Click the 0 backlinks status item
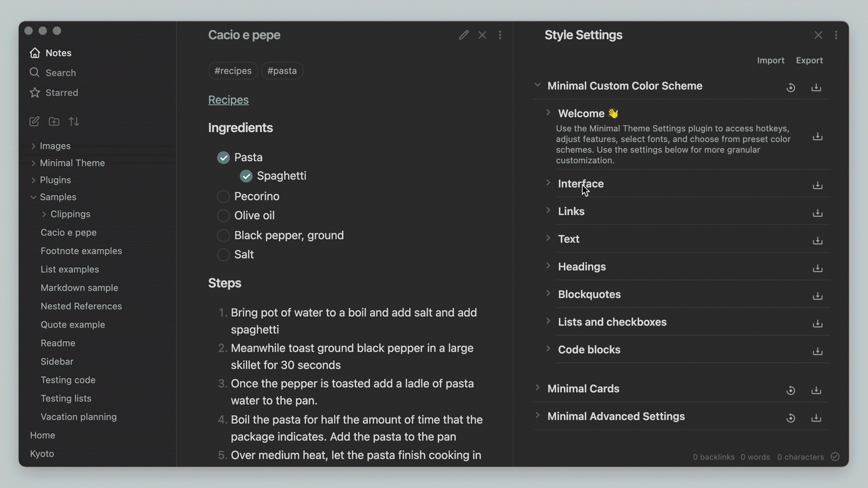The width and height of the screenshot is (868, 488). [714, 457]
